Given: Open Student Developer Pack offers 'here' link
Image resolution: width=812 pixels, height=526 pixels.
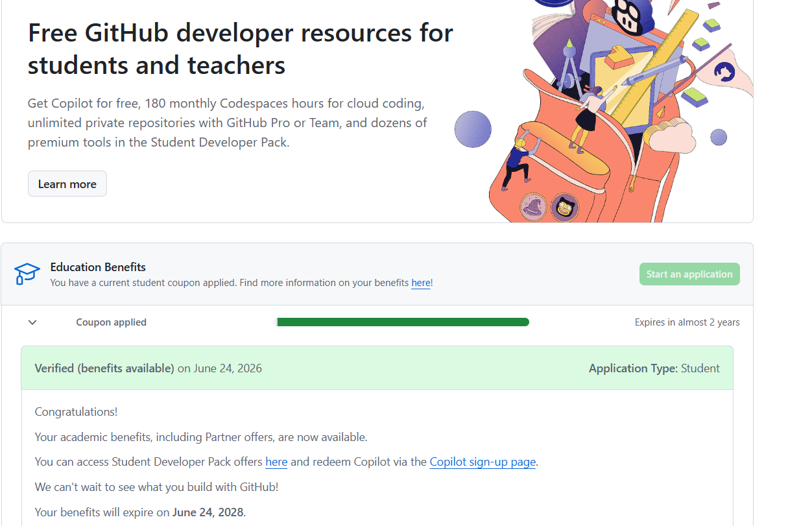Looking at the screenshot, I should [276, 462].
